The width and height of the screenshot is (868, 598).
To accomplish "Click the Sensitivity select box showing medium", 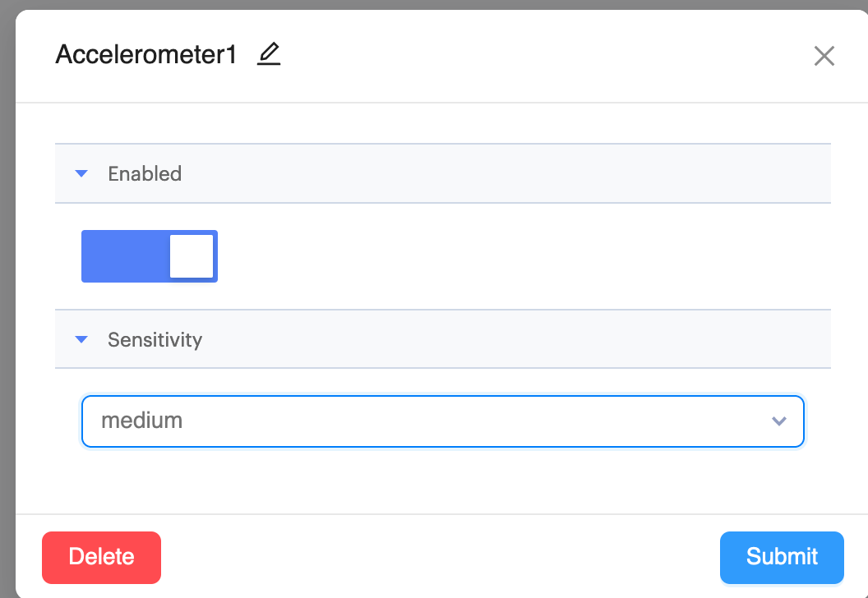I will tap(442, 421).
